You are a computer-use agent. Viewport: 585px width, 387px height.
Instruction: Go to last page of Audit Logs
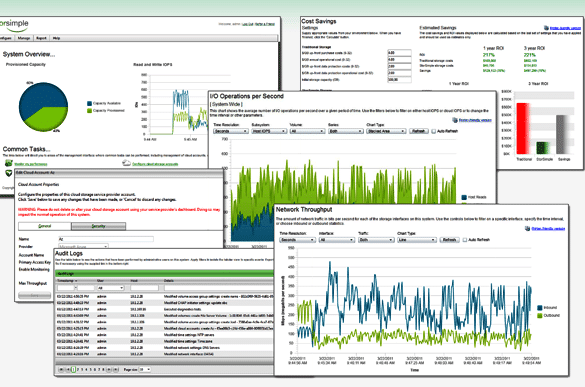tap(116, 369)
